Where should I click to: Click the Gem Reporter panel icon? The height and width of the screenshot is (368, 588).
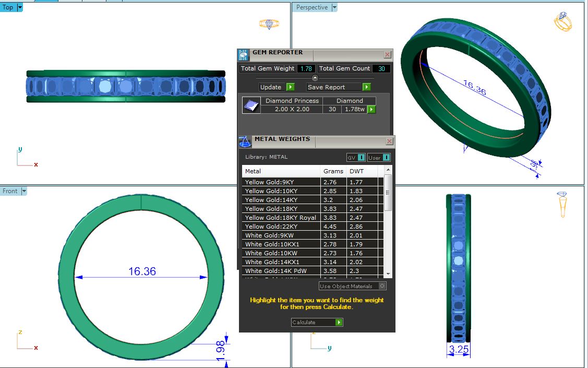(243, 55)
